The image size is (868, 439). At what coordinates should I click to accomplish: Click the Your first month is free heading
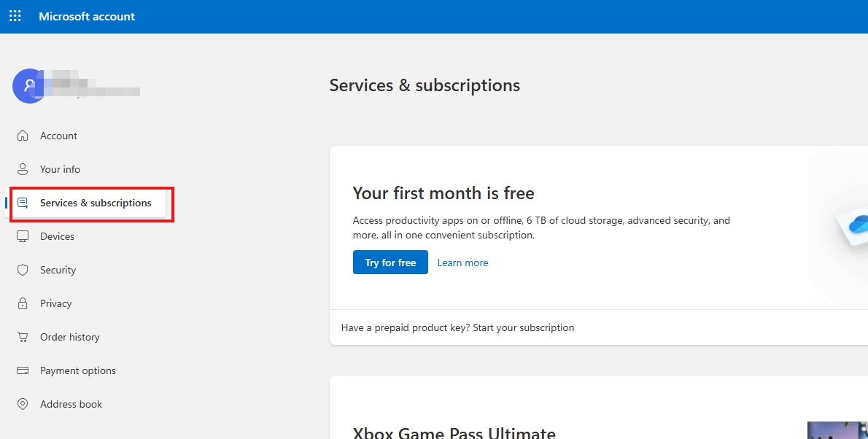[x=443, y=193]
